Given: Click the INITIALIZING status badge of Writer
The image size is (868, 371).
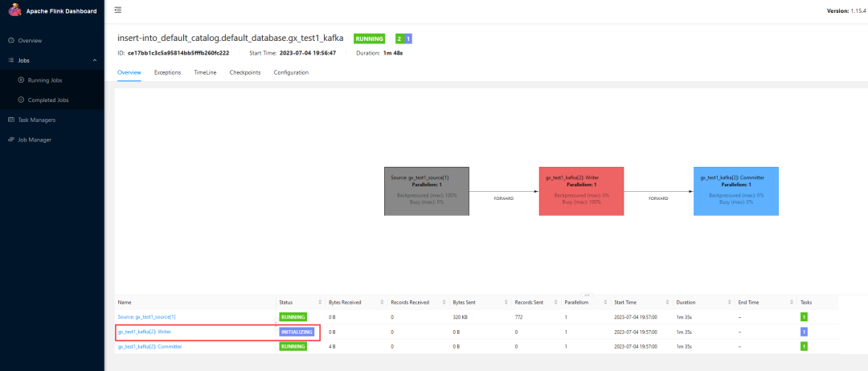Looking at the screenshot, I should point(297,332).
